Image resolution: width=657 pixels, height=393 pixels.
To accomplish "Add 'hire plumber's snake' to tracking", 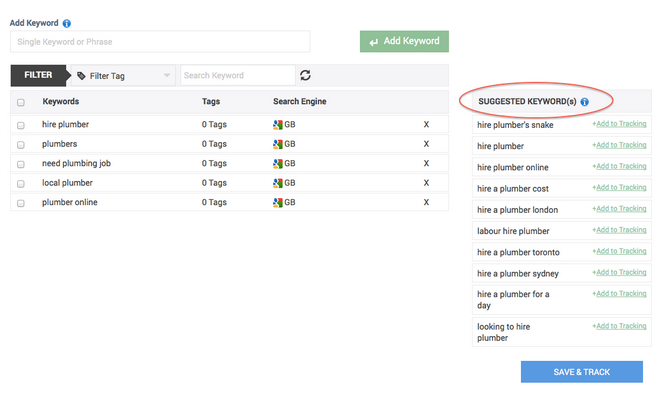I will tap(619, 124).
